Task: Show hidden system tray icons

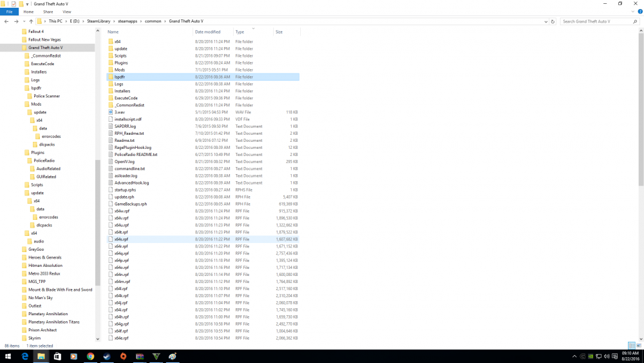Action: pos(574,357)
